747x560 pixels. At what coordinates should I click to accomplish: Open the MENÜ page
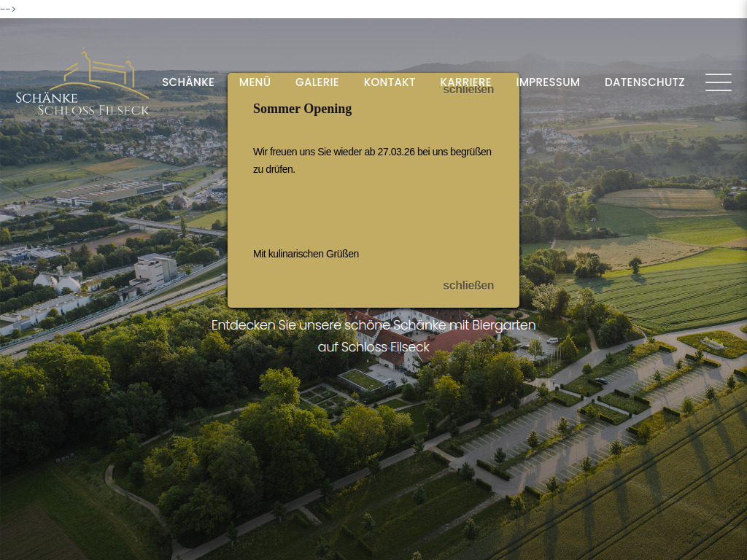(x=255, y=82)
